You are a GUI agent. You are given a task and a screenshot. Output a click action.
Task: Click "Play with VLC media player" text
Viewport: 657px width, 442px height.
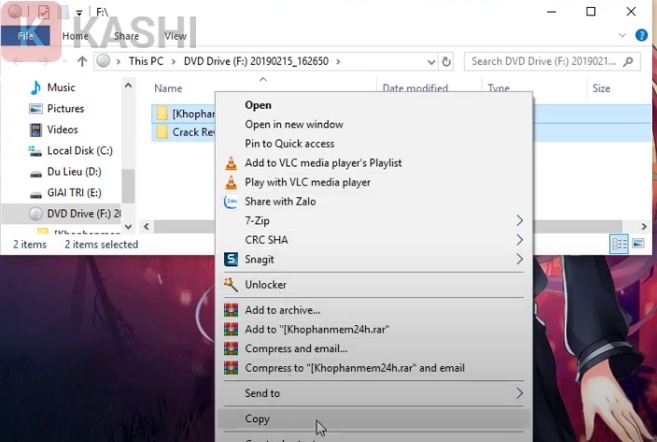(x=308, y=182)
